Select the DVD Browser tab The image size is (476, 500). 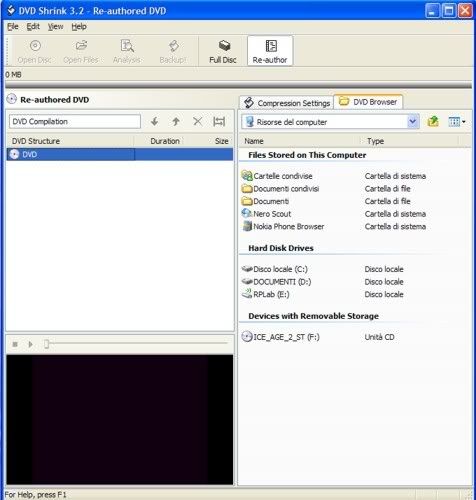pos(369,102)
